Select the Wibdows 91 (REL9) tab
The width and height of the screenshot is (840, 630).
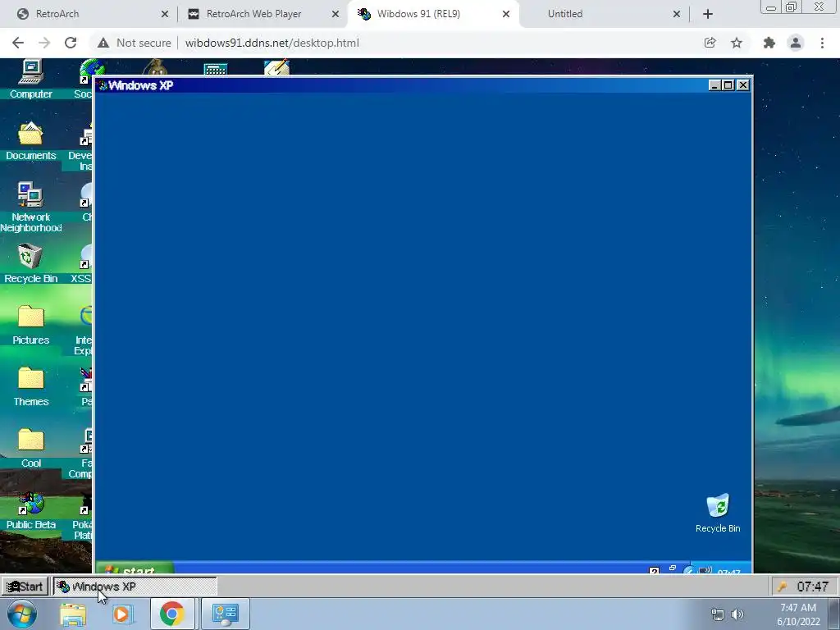[433, 14]
